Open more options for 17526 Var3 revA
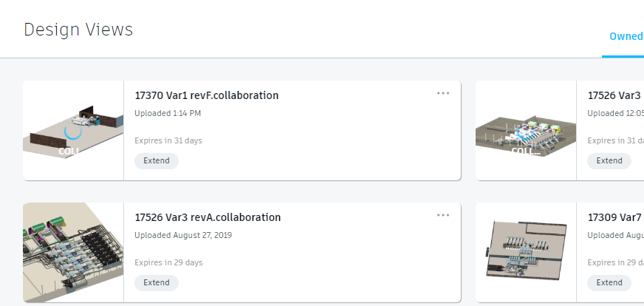The width and height of the screenshot is (644, 306). pyautogui.click(x=443, y=215)
